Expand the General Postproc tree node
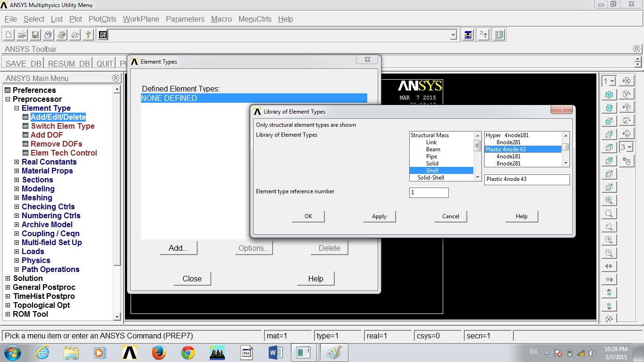Viewport: 644px width, 362px height. tap(8, 287)
